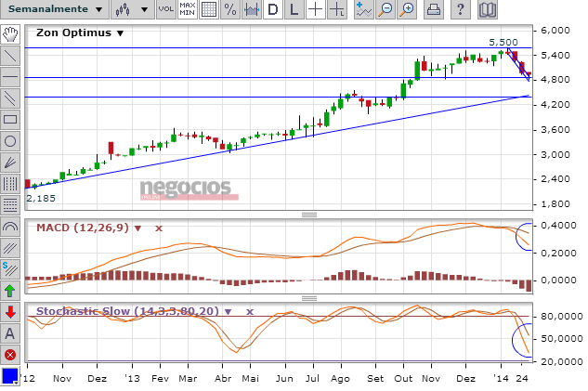Toggle the L logarithmic scale button
Viewport: 588px width, 391px height.
294,9
